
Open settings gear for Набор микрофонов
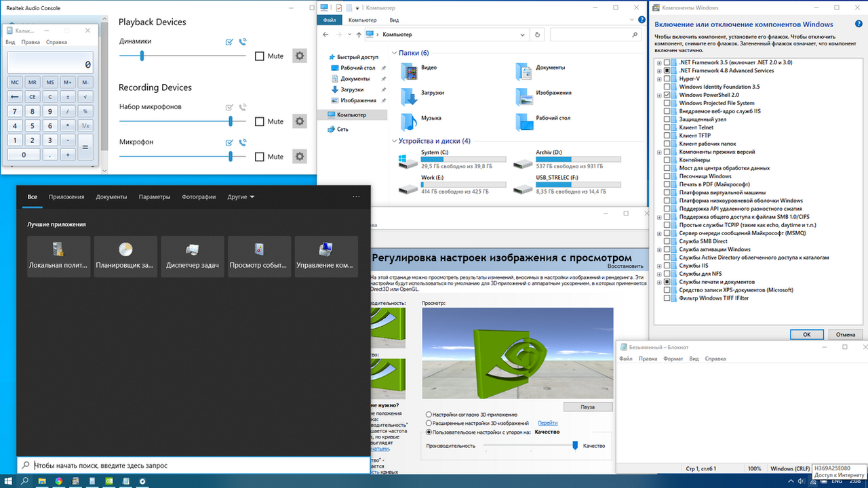(300, 121)
